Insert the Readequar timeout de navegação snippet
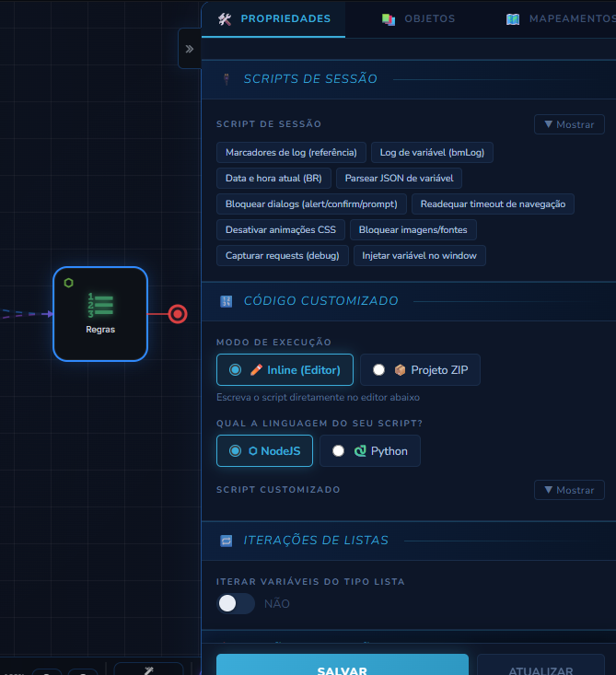Screen dimensions: 616x675 click(493, 204)
